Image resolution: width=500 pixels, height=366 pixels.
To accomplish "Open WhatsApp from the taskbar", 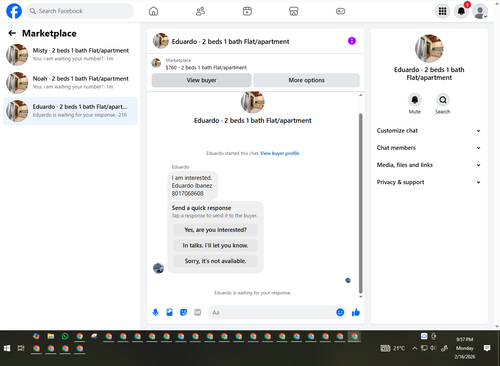I will click(65, 336).
